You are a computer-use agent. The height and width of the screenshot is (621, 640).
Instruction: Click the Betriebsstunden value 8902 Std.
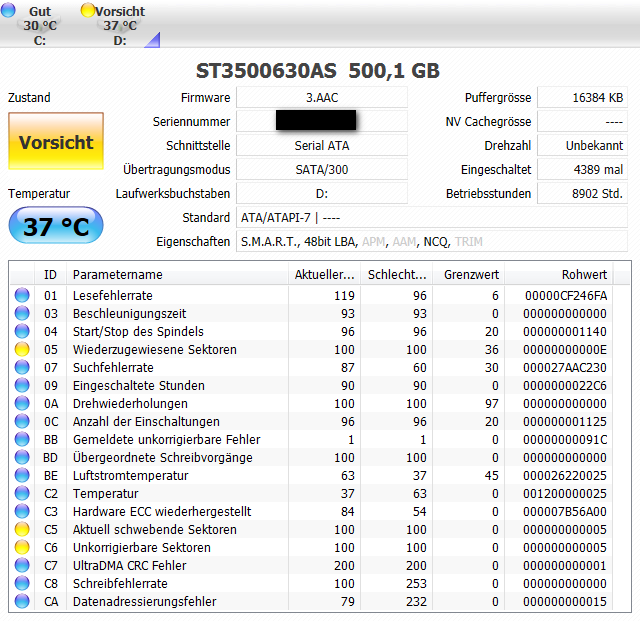[x=582, y=193]
